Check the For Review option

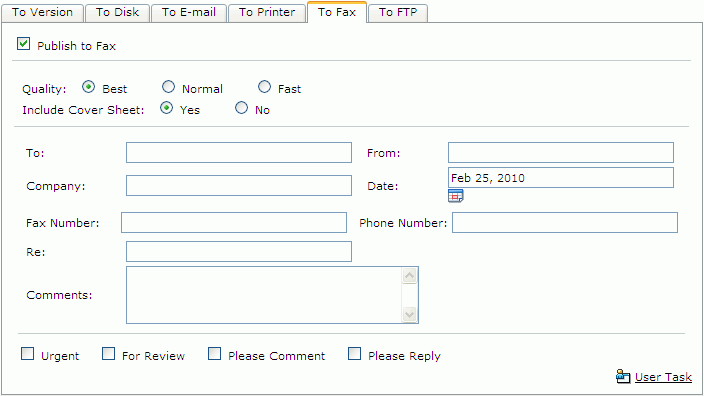click(x=108, y=354)
